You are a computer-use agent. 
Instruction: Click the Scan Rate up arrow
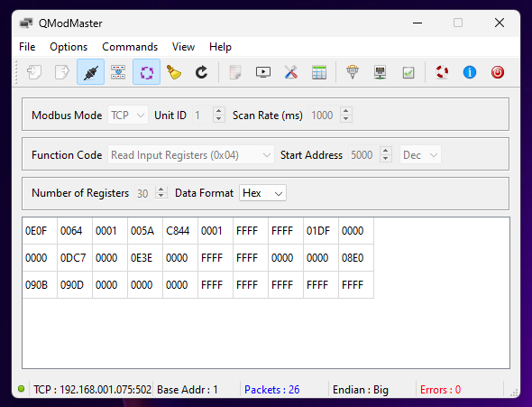(345, 111)
